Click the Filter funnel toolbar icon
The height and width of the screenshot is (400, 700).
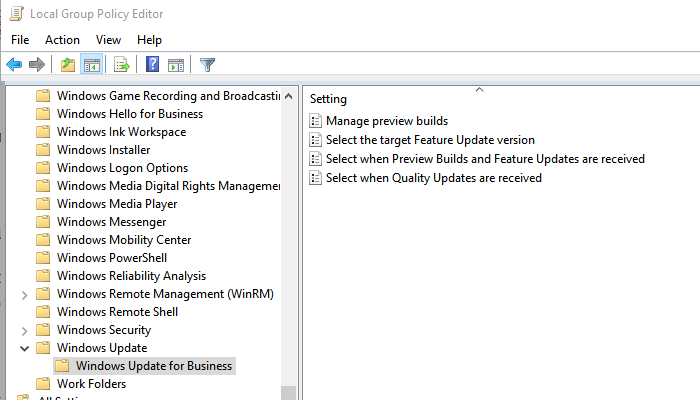pos(207,65)
